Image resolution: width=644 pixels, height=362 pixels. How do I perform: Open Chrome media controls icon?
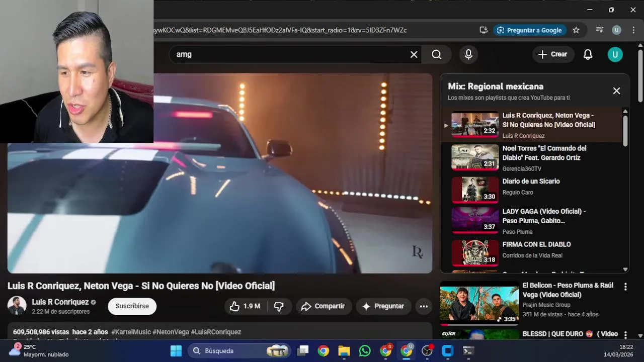coord(599,30)
